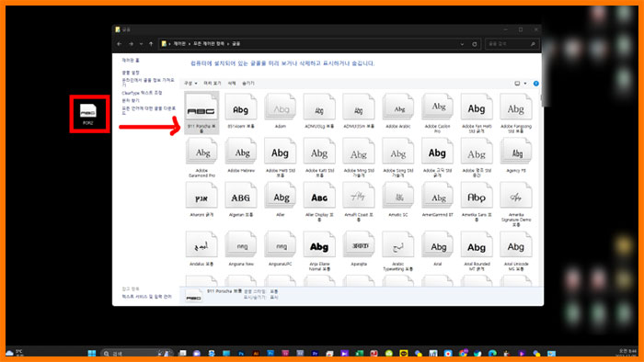Select the Arial Unicode MS font icon
Image resolution: width=644 pixels, height=362 pixels.
click(516, 245)
